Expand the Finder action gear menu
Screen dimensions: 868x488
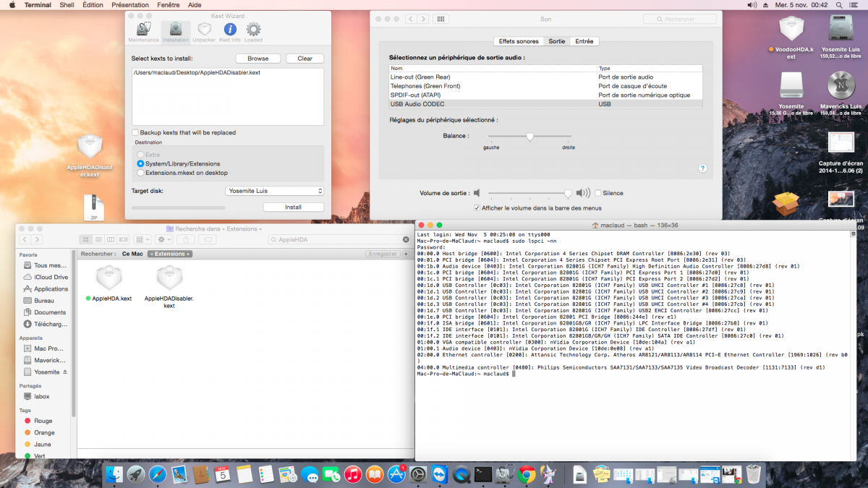(164, 239)
